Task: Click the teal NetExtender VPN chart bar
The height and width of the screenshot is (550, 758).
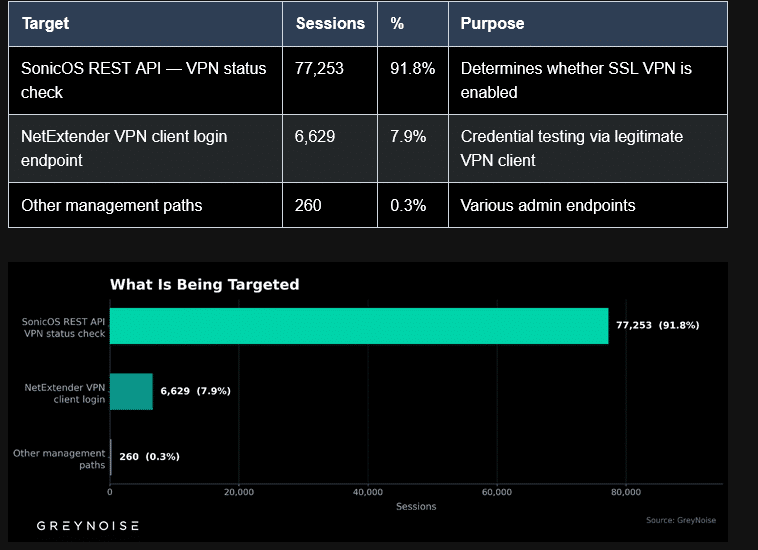Action: pos(131,391)
